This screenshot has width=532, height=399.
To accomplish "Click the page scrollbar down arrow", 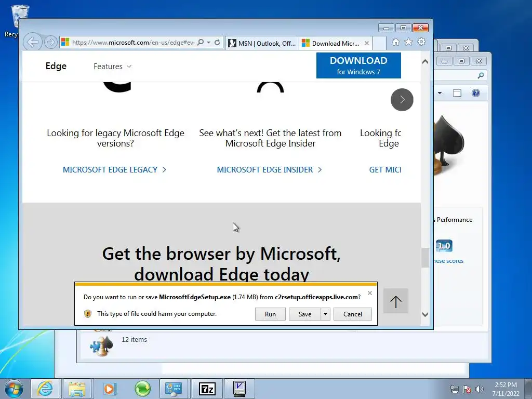I will coord(425,314).
